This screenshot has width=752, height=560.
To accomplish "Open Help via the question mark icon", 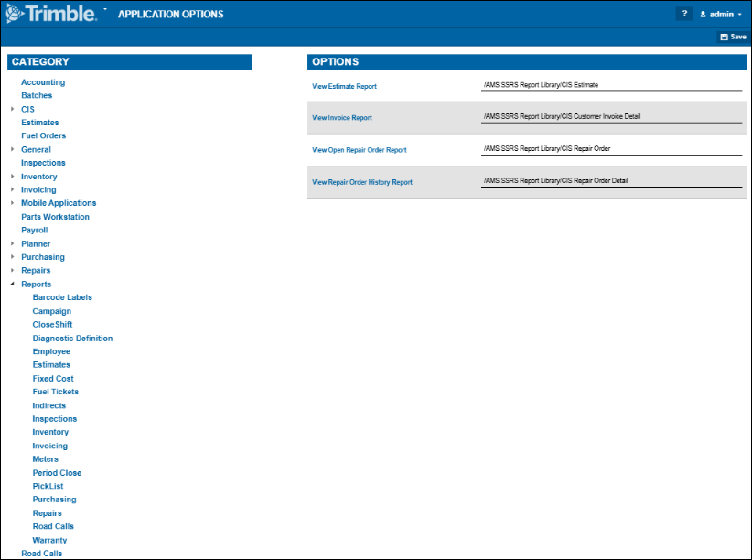I will tap(684, 14).
